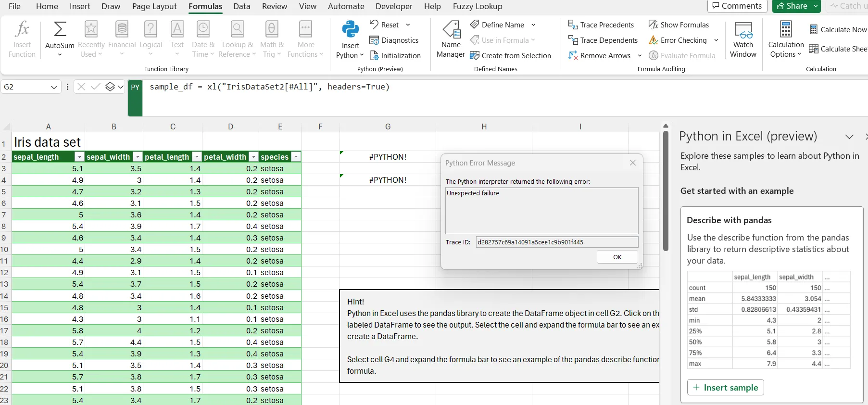868x405 pixels.
Task: Select column G header
Action: point(388,127)
